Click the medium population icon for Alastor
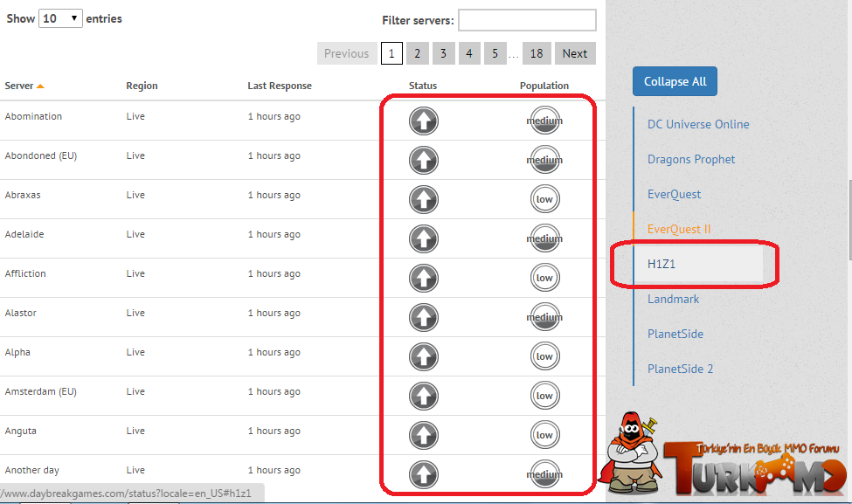Image resolution: width=852 pixels, height=504 pixels. (544, 317)
